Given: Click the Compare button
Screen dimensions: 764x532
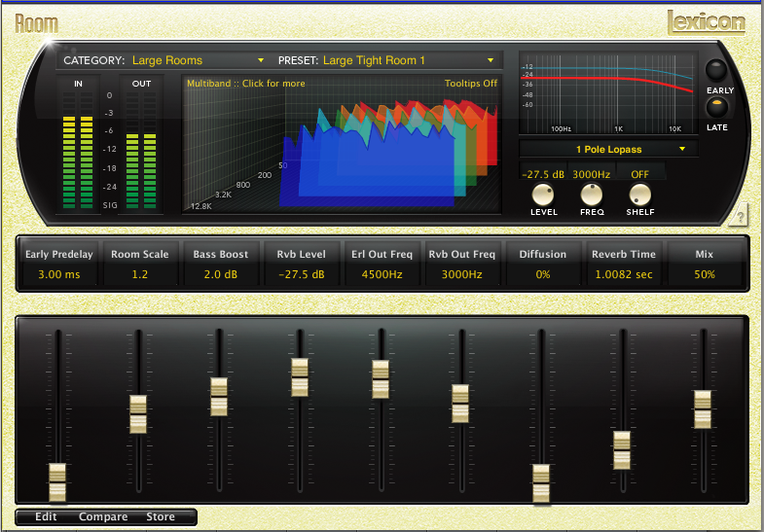Looking at the screenshot, I should [103, 516].
